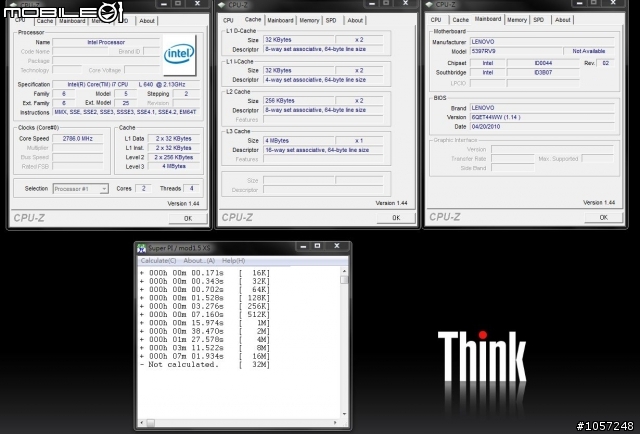Viewport: 641px width, 434px height.
Task: Open the About tab in middle CPU-Z window
Action: pyautogui.click(x=355, y=20)
